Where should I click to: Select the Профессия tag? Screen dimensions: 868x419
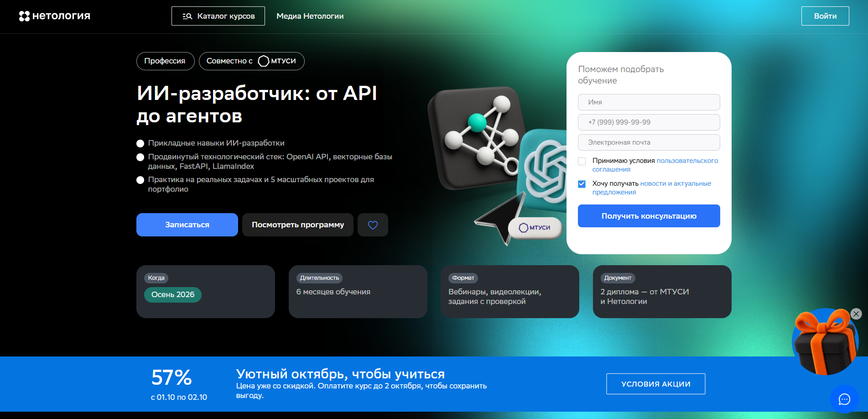[x=165, y=61]
